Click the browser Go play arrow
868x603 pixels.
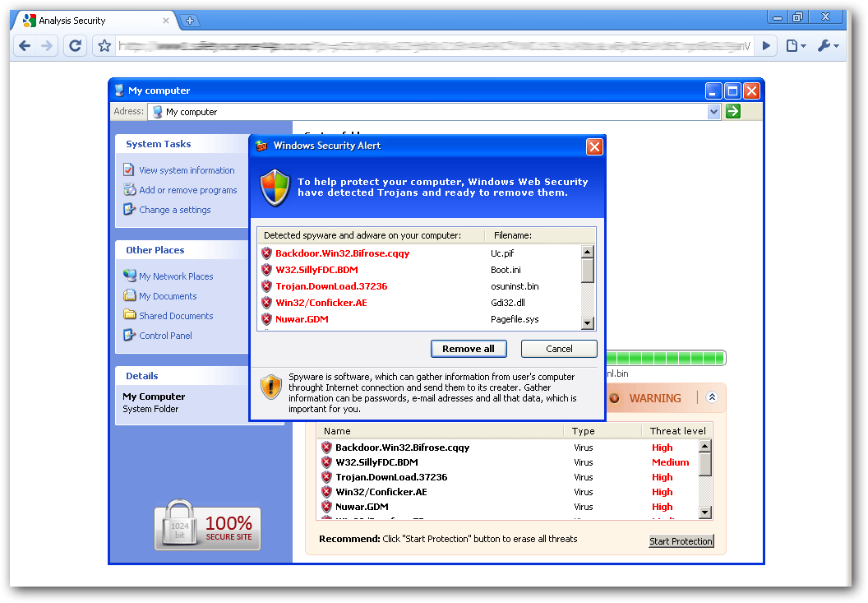(x=766, y=45)
